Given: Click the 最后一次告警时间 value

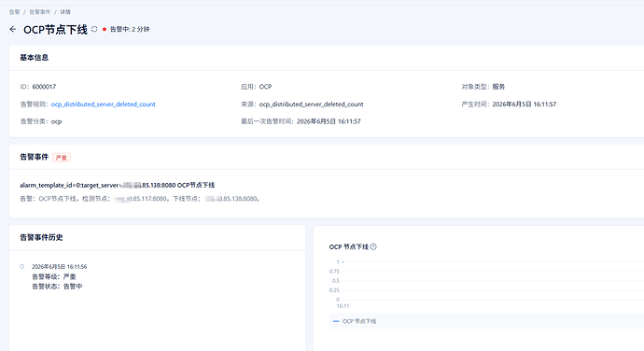Looking at the screenshot, I should click(329, 121).
